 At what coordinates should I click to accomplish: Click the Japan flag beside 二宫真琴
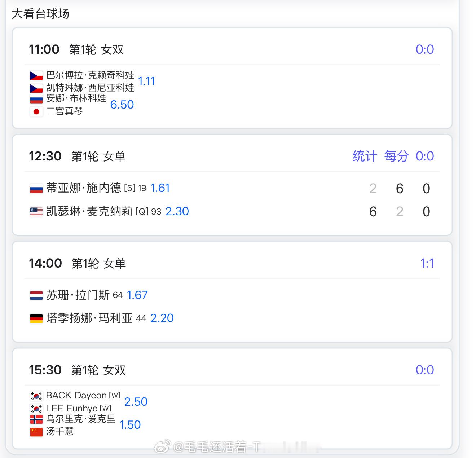point(36,112)
